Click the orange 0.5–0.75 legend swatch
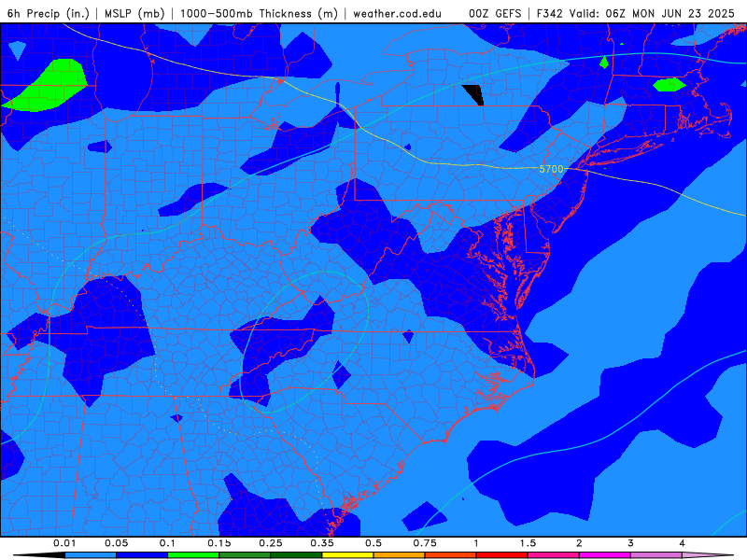 (x=400, y=555)
